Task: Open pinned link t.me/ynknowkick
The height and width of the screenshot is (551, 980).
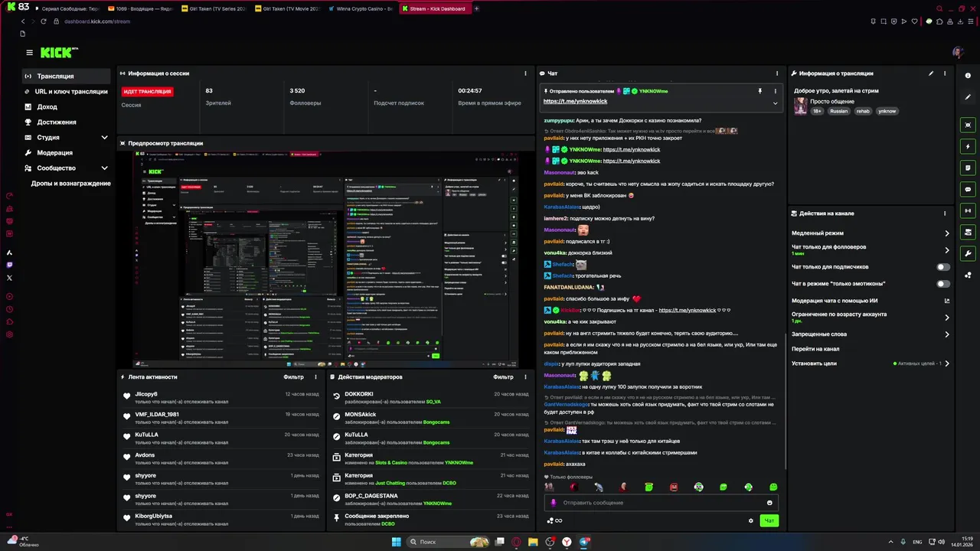Action: 575,101
